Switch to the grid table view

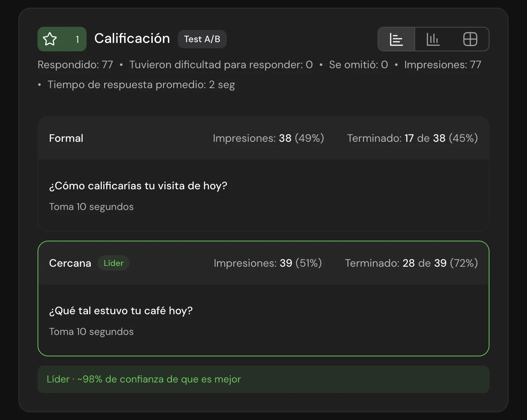[470, 39]
